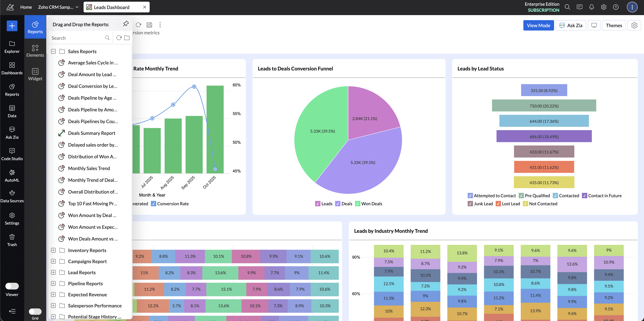Click the View Mode button

point(538,25)
